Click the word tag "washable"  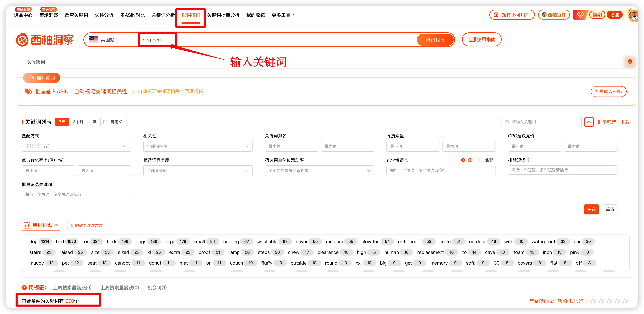[267, 242]
